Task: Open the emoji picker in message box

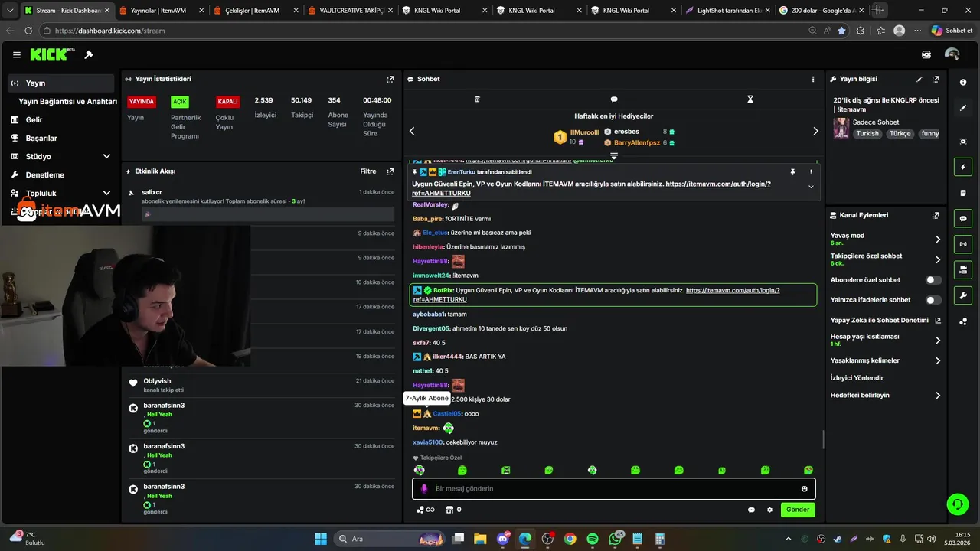Action: click(804, 488)
